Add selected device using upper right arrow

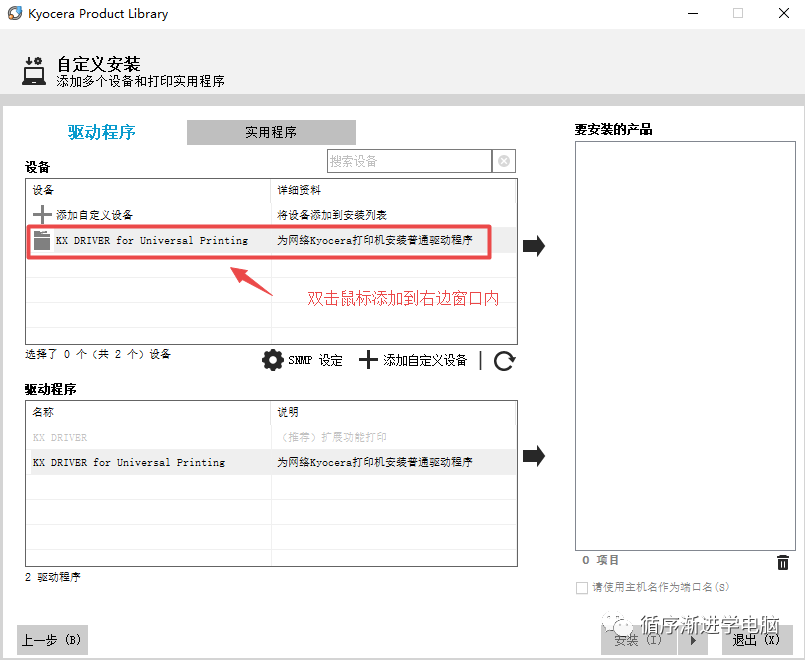click(x=534, y=246)
